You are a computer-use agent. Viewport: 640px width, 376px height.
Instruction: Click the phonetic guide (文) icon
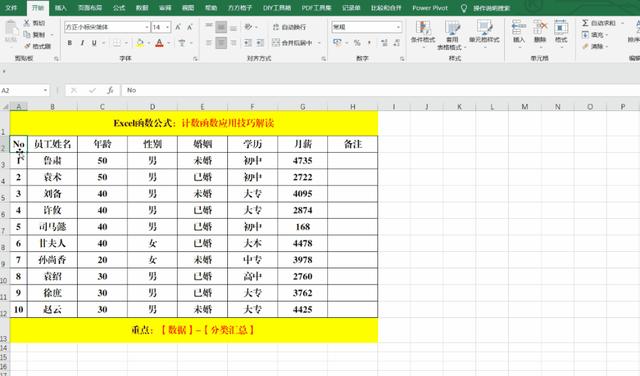point(182,43)
